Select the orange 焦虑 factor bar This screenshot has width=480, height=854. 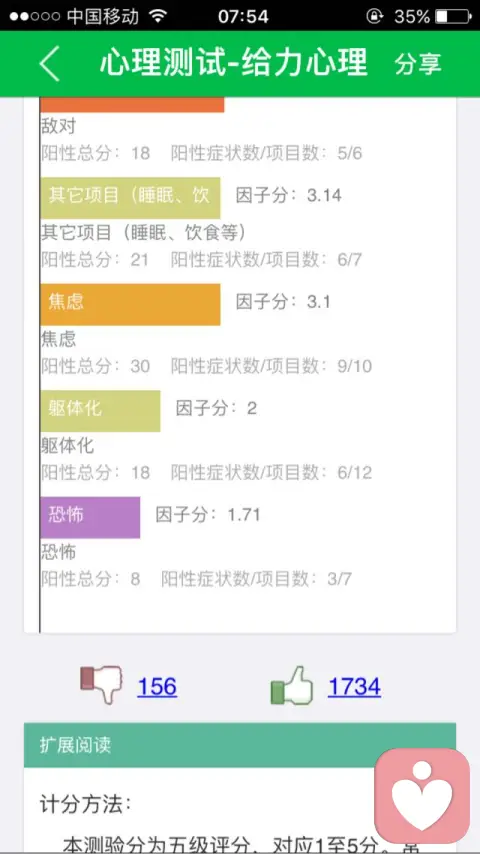130,304
